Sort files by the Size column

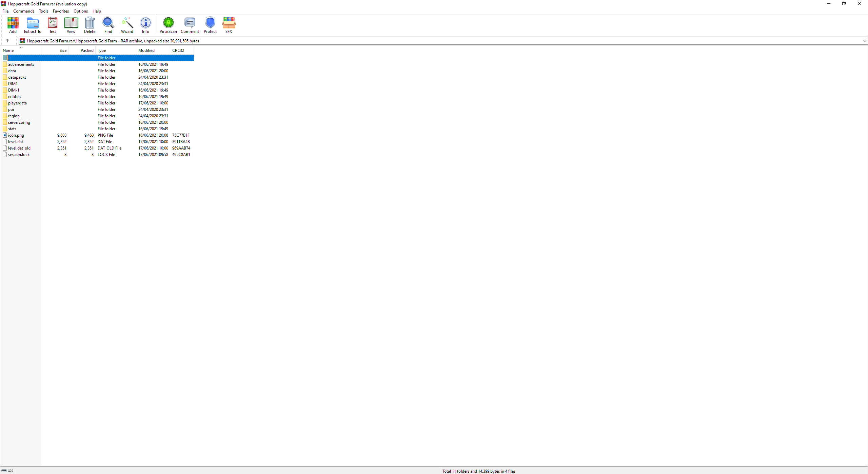point(55,51)
